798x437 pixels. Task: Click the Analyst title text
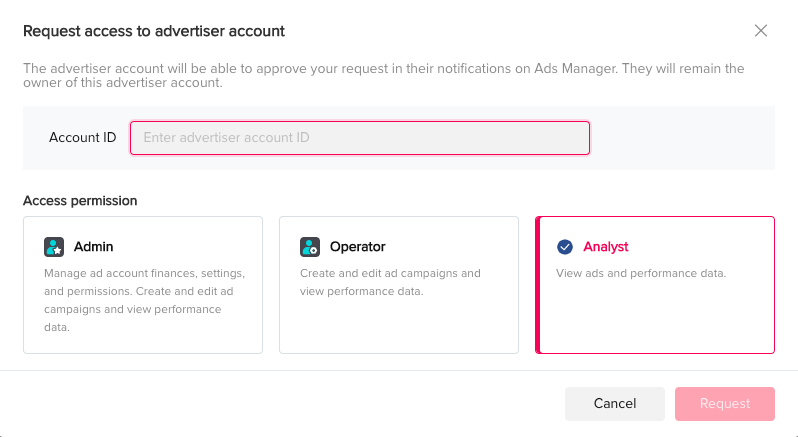606,247
